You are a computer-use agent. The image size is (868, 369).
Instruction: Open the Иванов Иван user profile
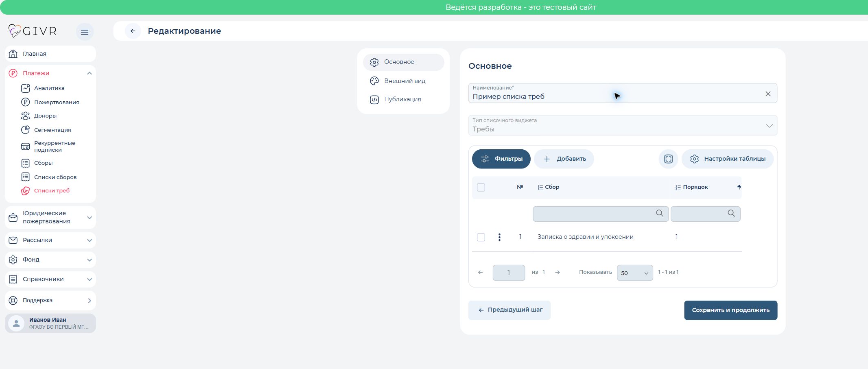click(50, 323)
